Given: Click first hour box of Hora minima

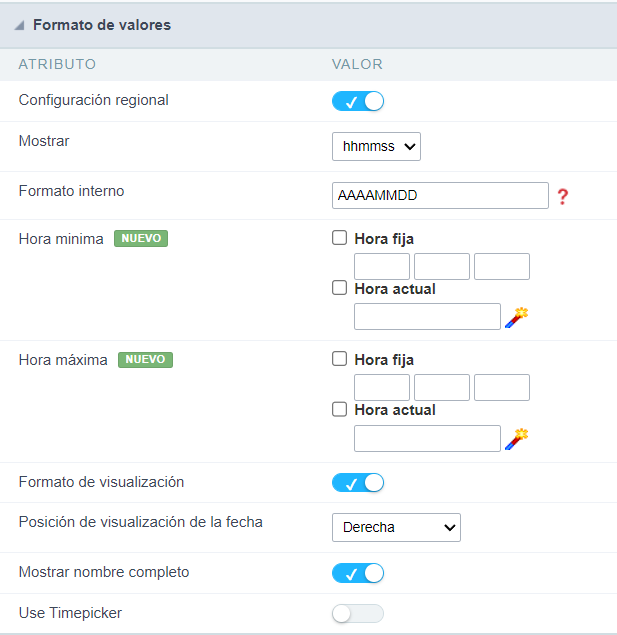Looking at the screenshot, I should [382, 266].
